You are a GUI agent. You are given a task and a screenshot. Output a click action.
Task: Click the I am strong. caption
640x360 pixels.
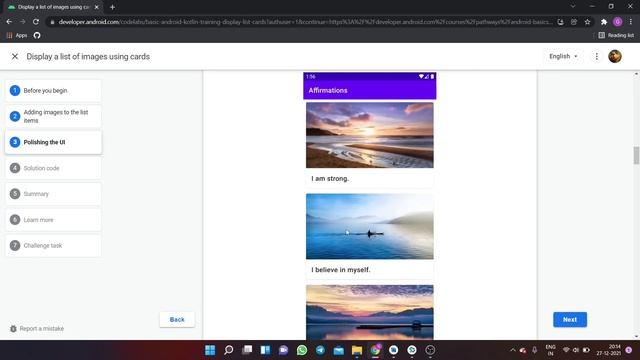pyautogui.click(x=330, y=178)
